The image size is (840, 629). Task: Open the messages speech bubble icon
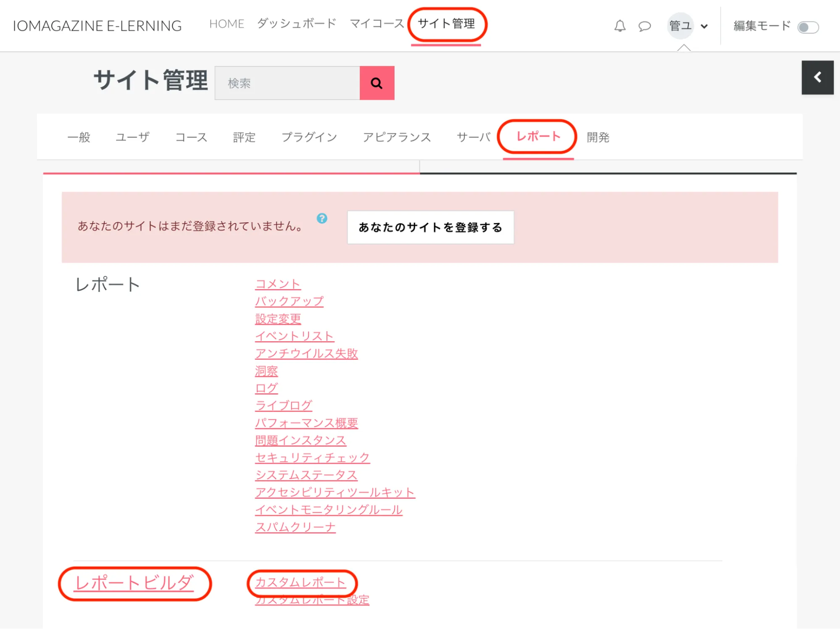[x=644, y=26]
